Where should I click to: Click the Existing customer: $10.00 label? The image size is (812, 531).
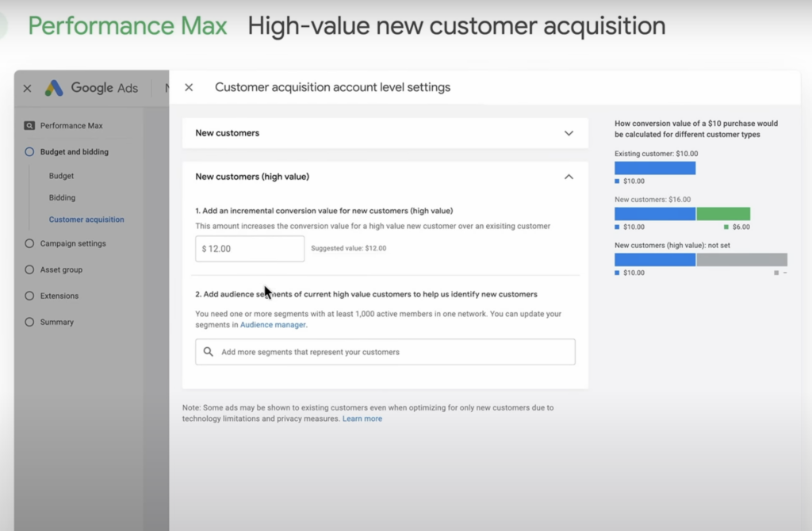tap(656, 154)
